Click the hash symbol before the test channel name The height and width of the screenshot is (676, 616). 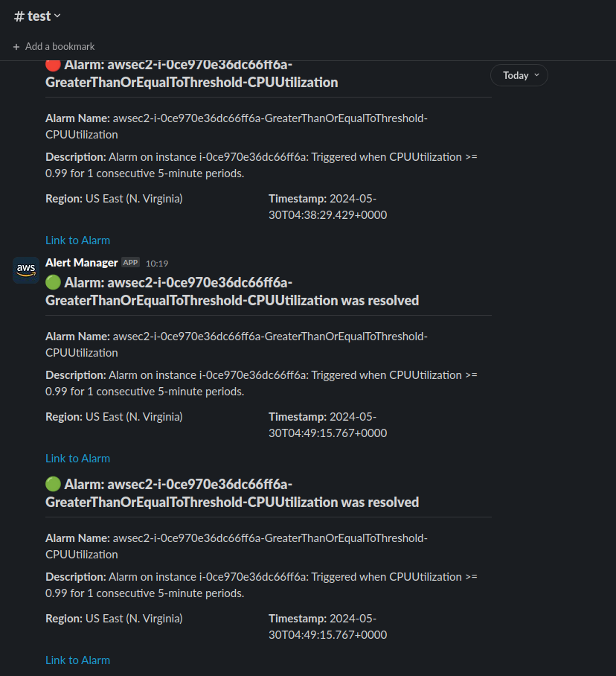point(19,16)
